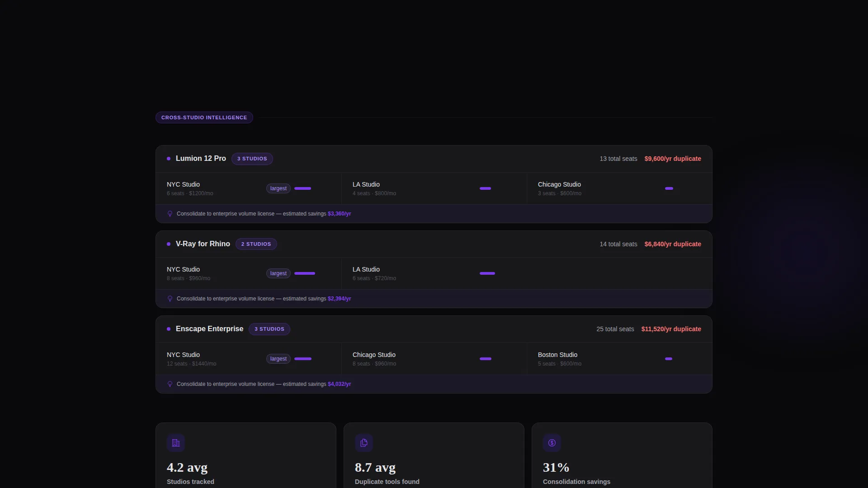Click the lightbulb icon in Lumion consolidation tip
This screenshot has width=868, height=488.
point(170,214)
